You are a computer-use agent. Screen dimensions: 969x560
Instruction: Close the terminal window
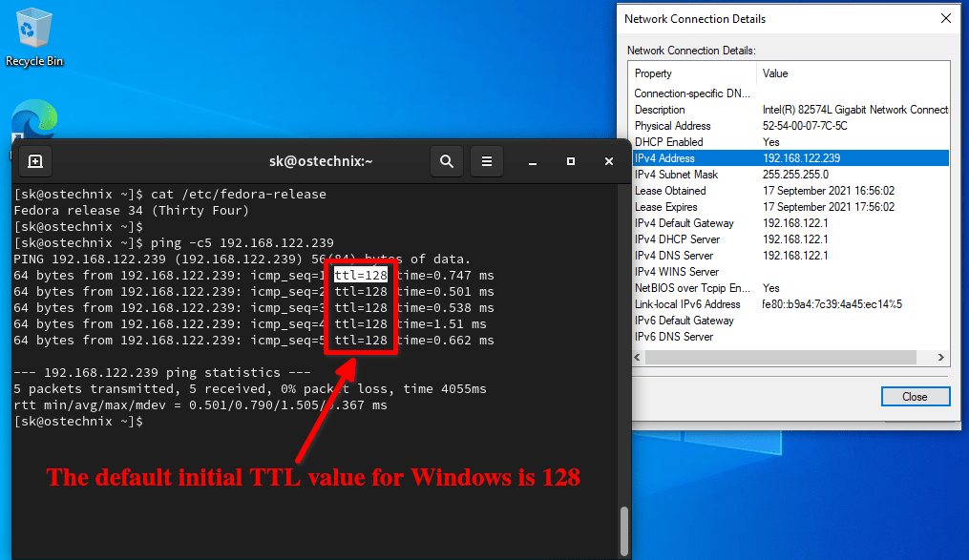(x=609, y=161)
